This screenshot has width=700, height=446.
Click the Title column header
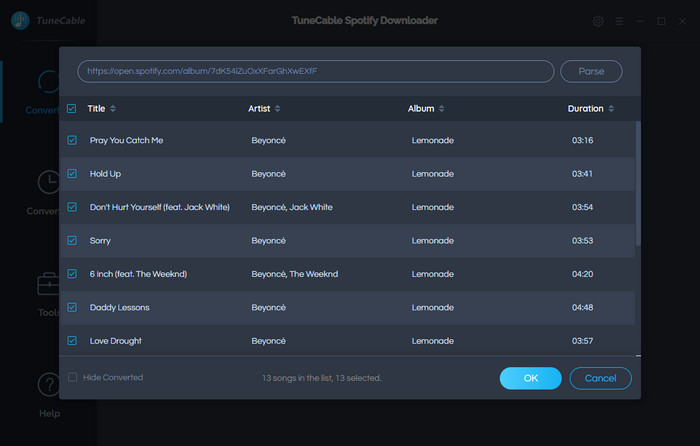pos(96,108)
